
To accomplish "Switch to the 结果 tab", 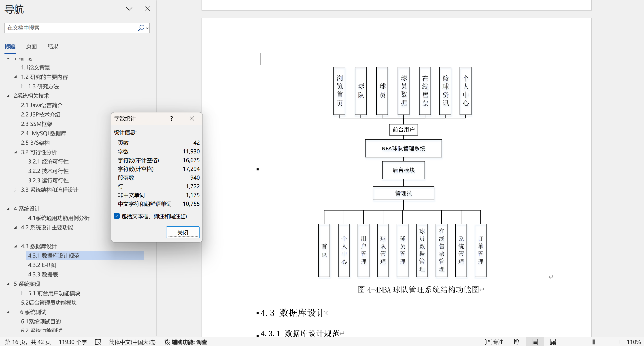I will (53, 46).
